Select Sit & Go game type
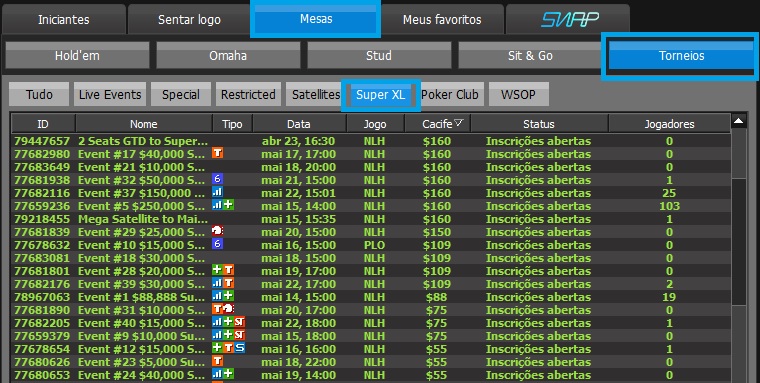The width and height of the screenshot is (760, 383). (530, 55)
